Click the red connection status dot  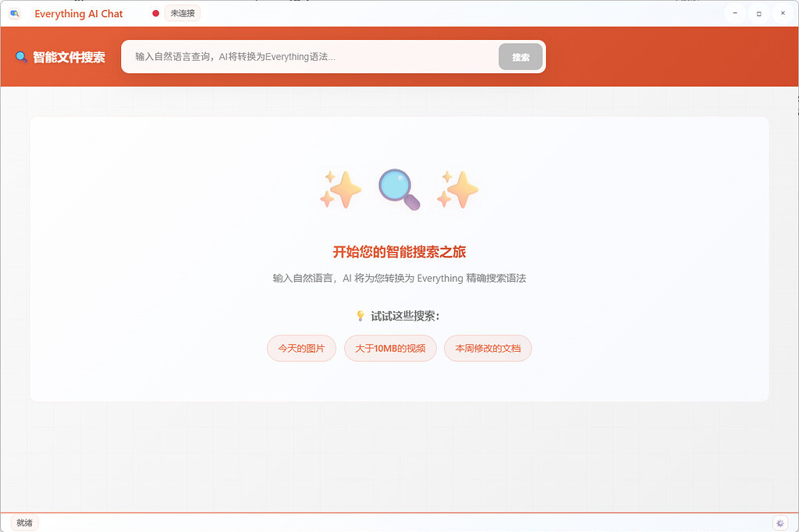click(x=156, y=13)
